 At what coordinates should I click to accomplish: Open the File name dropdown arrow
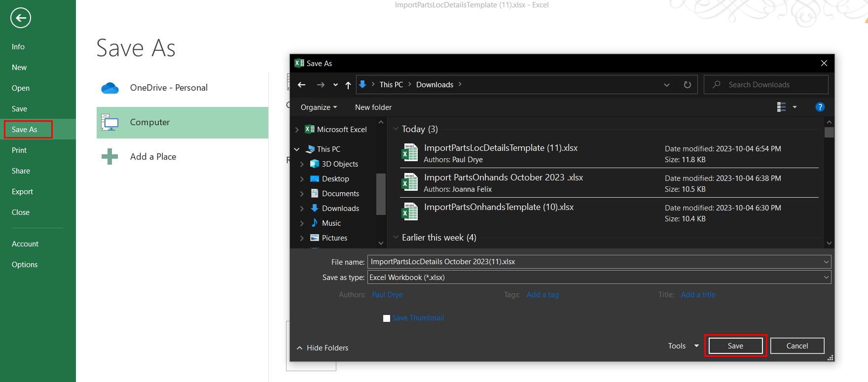826,262
